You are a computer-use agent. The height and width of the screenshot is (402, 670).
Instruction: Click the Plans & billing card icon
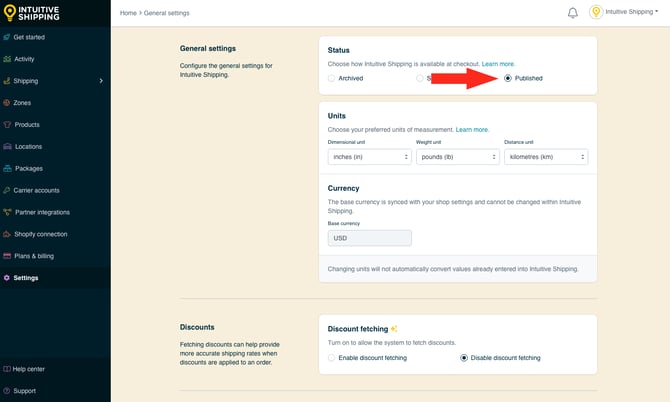pyautogui.click(x=7, y=256)
